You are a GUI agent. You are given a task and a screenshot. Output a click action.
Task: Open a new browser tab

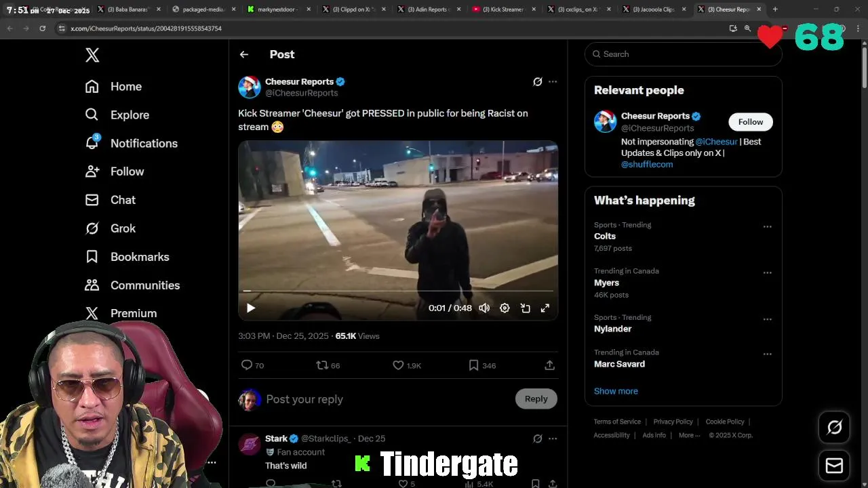[775, 9]
